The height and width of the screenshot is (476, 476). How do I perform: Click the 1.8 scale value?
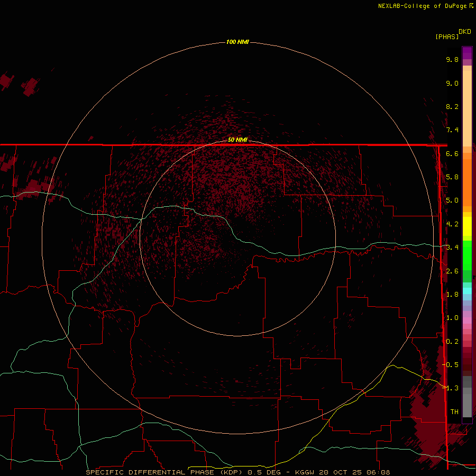(452, 295)
